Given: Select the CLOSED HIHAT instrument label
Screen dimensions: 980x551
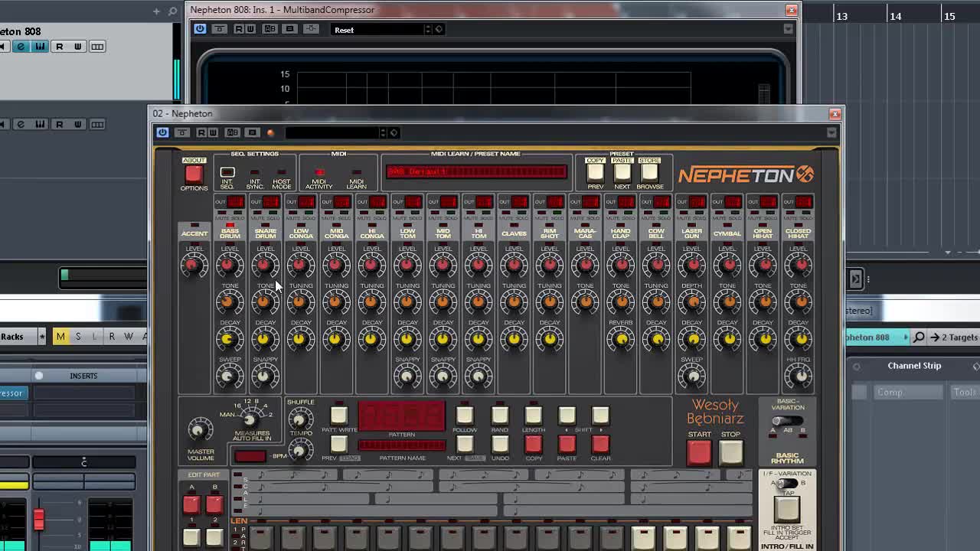Looking at the screenshot, I should [x=799, y=233].
